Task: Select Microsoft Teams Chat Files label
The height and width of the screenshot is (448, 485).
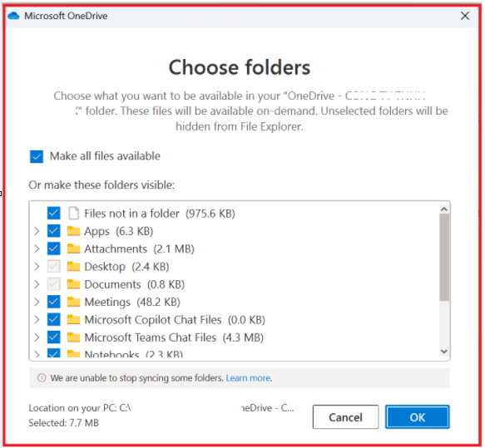Action: point(174,337)
